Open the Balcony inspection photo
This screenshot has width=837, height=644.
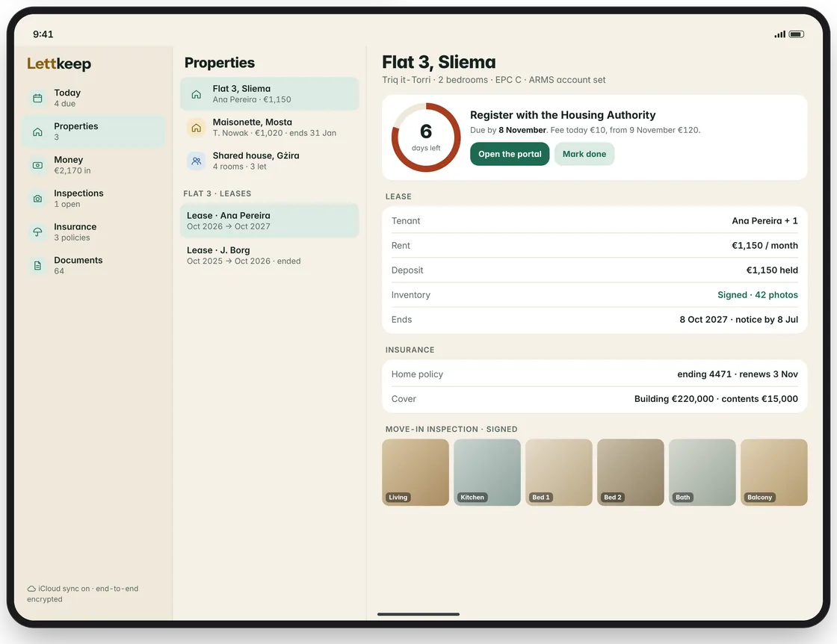click(774, 473)
